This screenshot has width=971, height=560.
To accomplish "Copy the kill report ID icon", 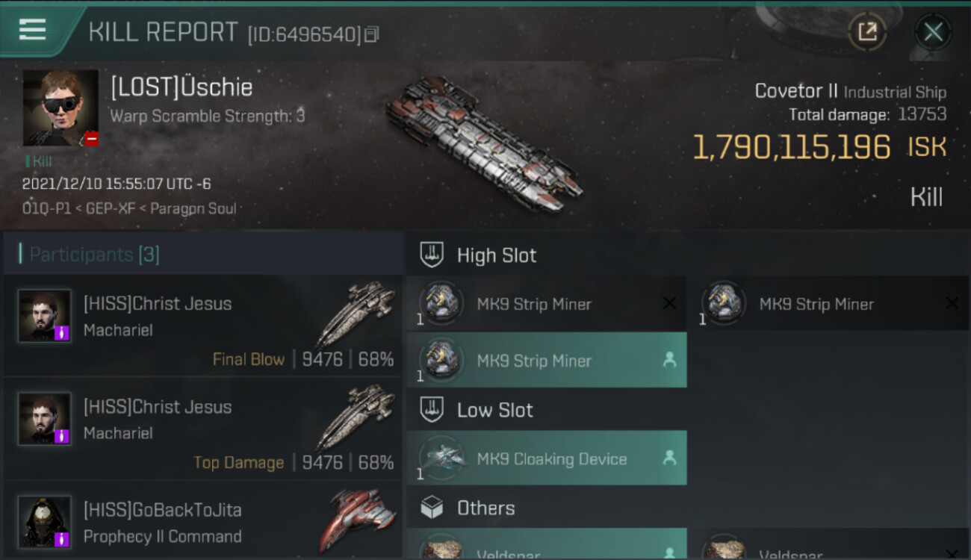I will [x=372, y=34].
